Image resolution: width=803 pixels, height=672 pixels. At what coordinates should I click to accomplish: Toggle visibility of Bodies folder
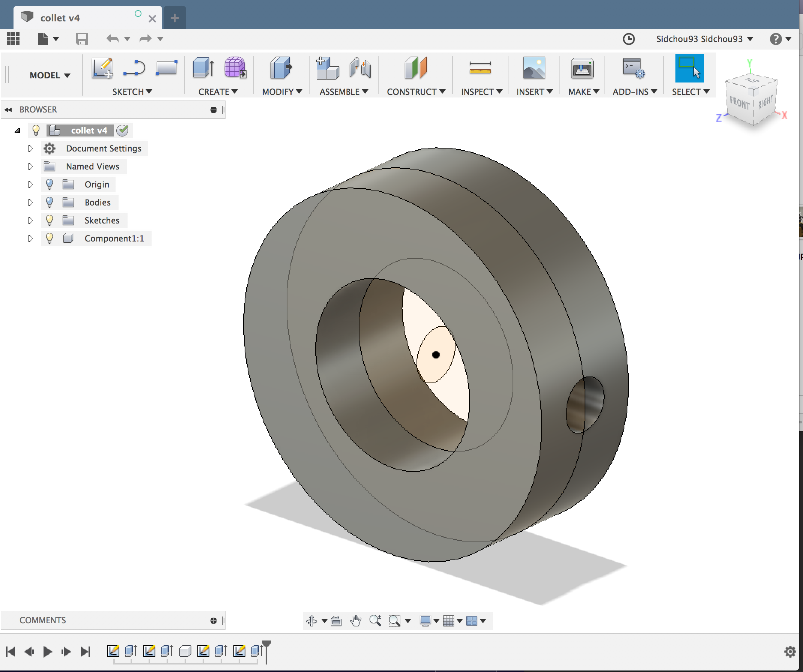point(49,202)
